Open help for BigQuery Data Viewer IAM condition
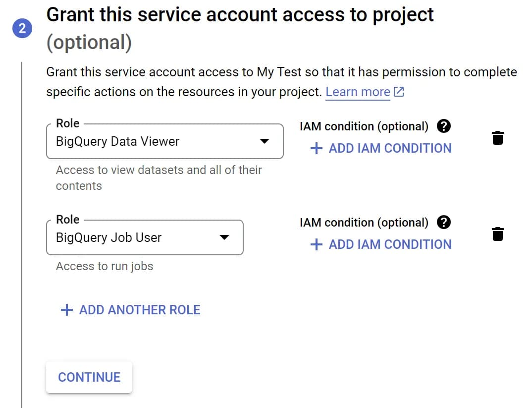This screenshot has height=408, width=532. coord(444,126)
